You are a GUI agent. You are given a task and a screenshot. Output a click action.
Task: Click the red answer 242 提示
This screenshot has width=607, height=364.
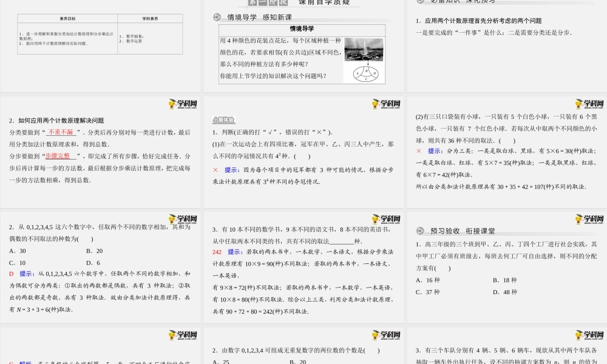click(x=227, y=252)
